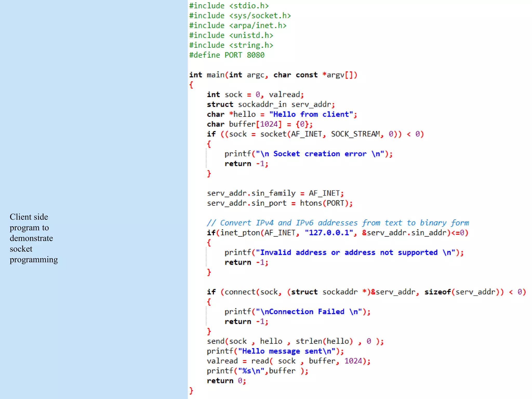This screenshot has width=532, height=399.
Task: Click the 'Hello message sent' printf line
Action: tap(275, 351)
